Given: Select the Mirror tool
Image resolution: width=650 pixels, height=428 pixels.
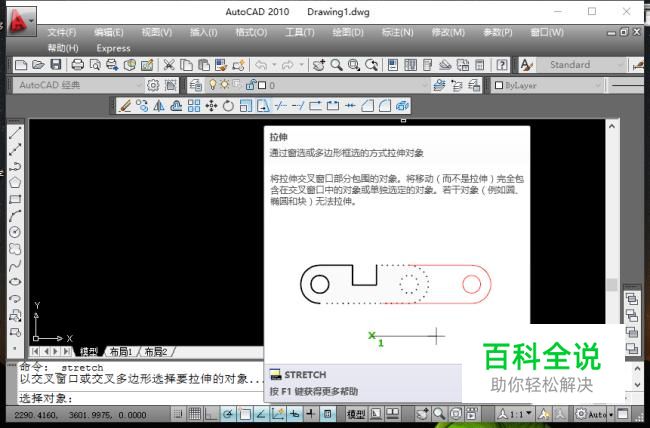Looking at the screenshot, I should 159,106.
